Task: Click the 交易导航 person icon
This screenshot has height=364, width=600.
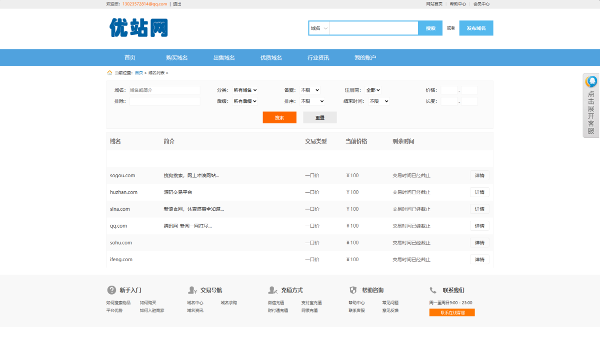Action: (192, 290)
